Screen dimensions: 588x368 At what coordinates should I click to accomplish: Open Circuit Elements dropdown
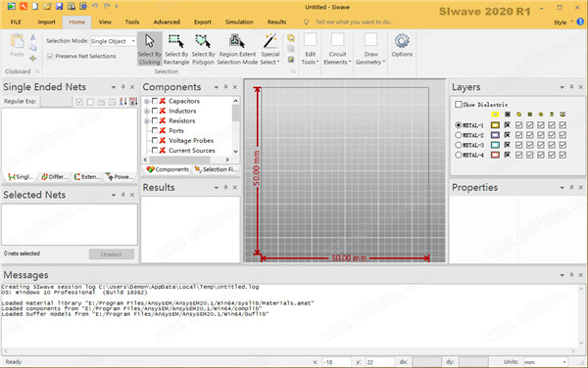pos(337,49)
